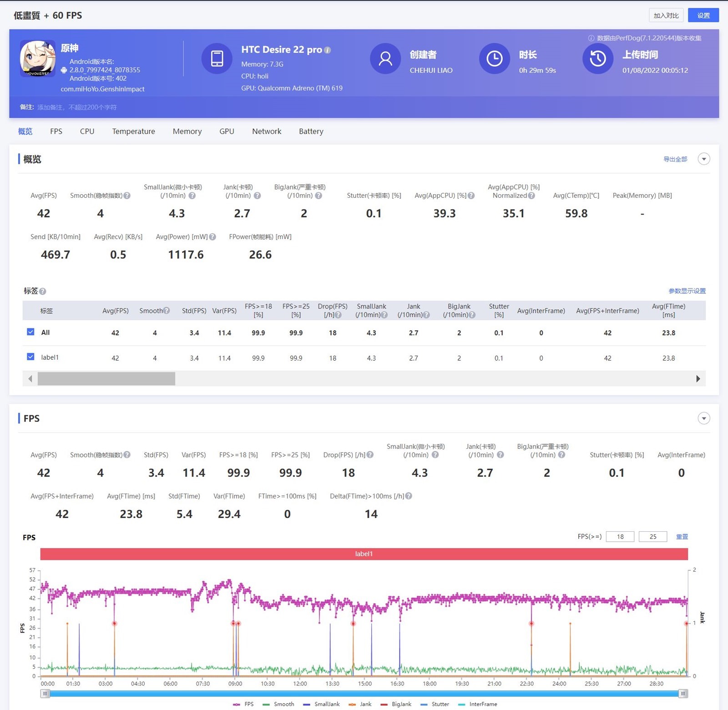Uncheck the label1 row checkbox
The width and height of the screenshot is (728, 710).
click(x=30, y=357)
